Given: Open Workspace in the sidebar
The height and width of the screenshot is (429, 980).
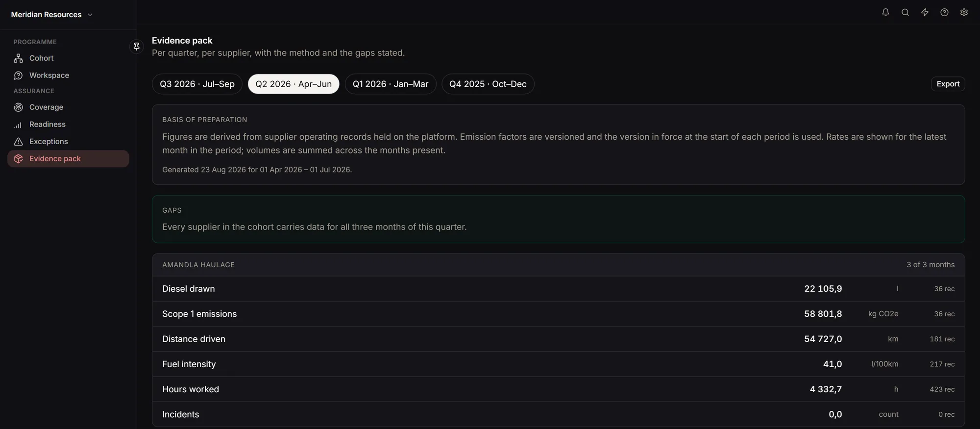Looking at the screenshot, I should 68,76.
